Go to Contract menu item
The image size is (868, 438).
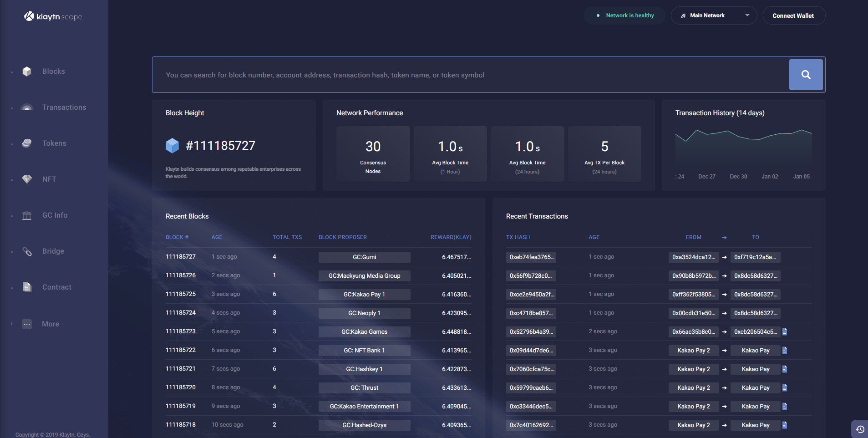pyautogui.click(x=57, y=287)
